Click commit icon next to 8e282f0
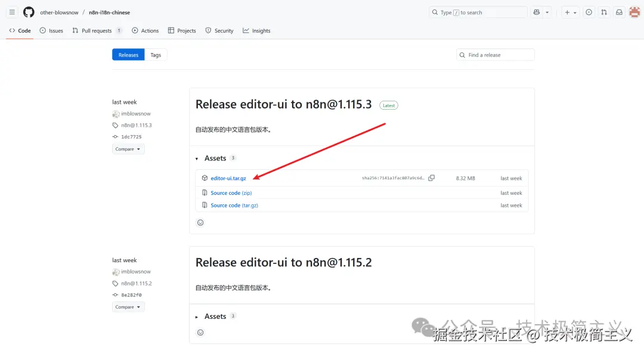 tap(116, 295)
